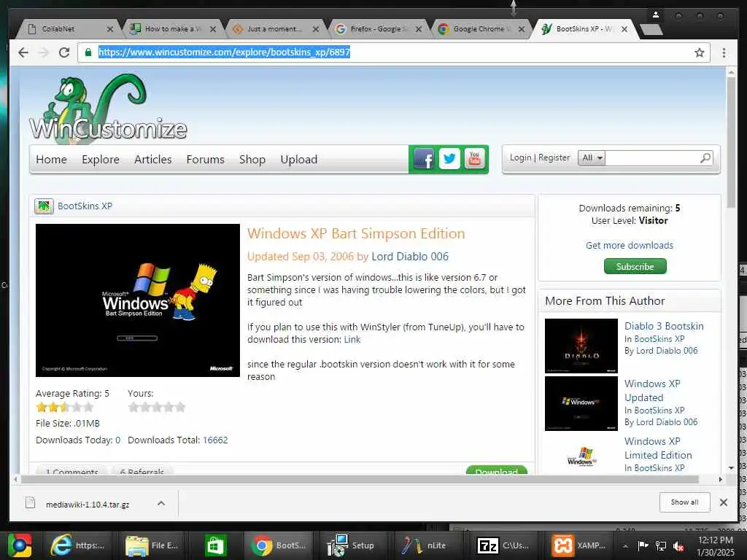Open the WinCustomize YouTube icon
The width and height of the screenshot is (747, 560).
point(474,158)
